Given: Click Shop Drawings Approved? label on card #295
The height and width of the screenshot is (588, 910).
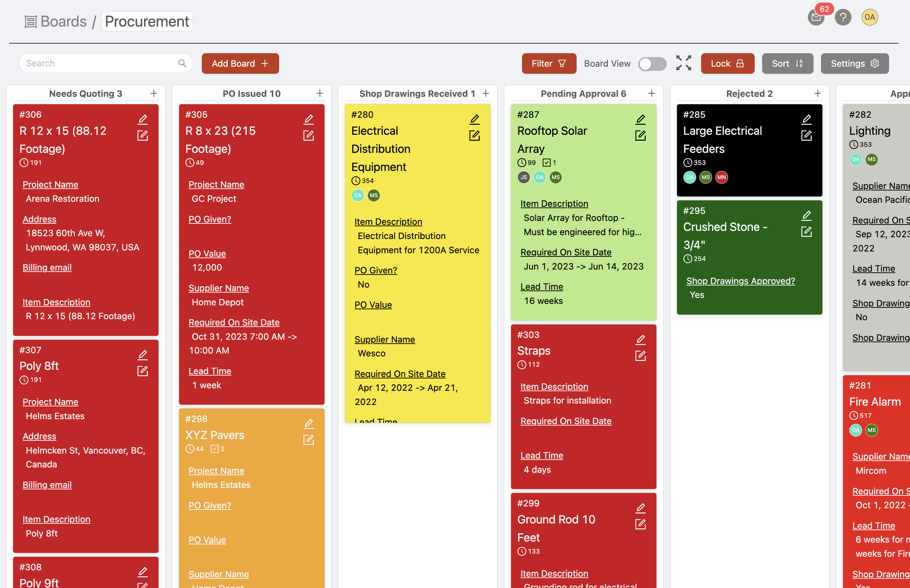Looking at the screenshot, I should pos(740,281).
